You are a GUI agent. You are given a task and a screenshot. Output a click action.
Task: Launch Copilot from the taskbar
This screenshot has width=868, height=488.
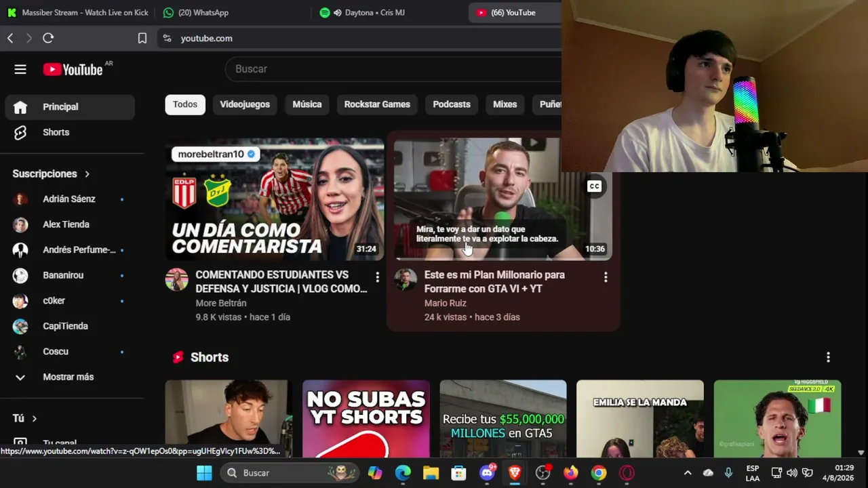coord(375,472)
